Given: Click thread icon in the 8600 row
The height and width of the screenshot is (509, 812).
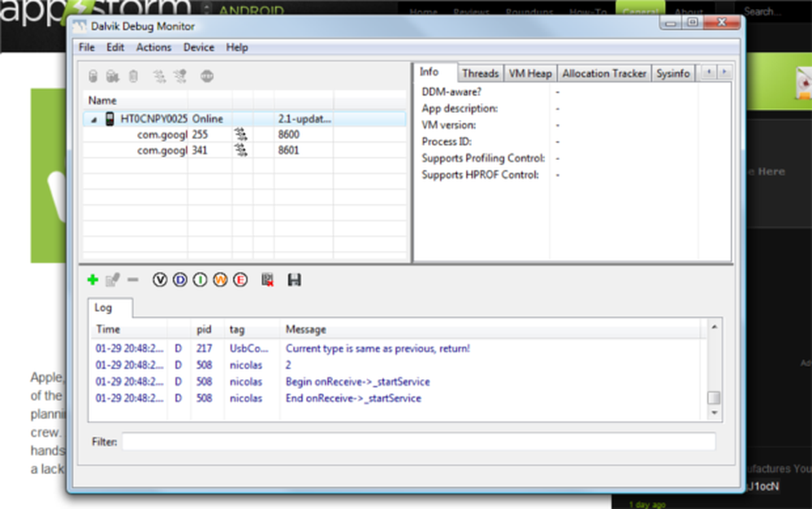Looking at the screenshot, I should (x=241, y=135).
